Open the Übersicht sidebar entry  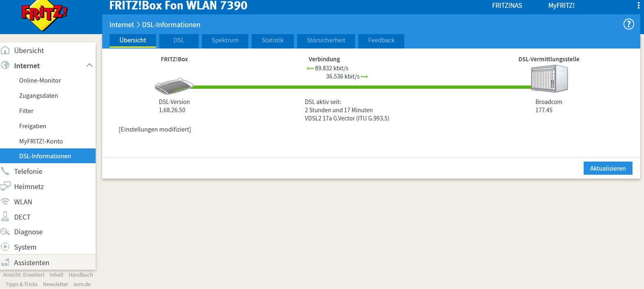pos(48,51)
